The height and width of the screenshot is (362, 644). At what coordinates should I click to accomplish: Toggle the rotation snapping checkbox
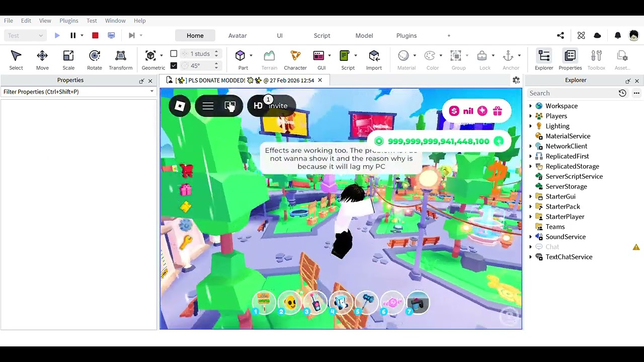[174, 65]
